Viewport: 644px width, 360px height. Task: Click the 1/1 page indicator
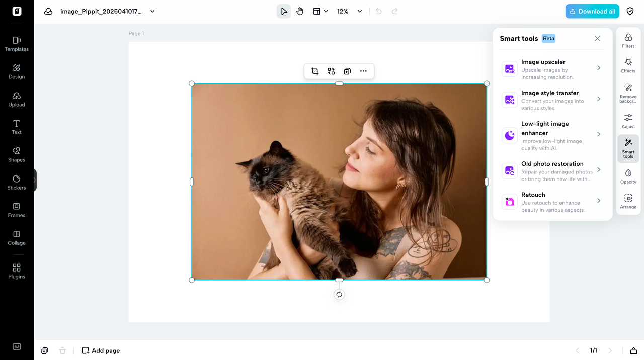coord(594,350)
